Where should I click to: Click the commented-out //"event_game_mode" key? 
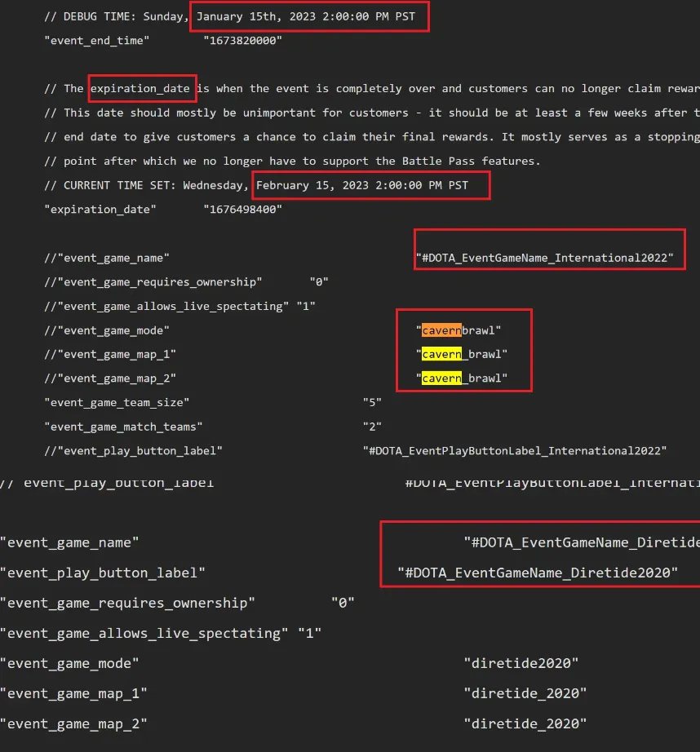click(x=107, y=330)
